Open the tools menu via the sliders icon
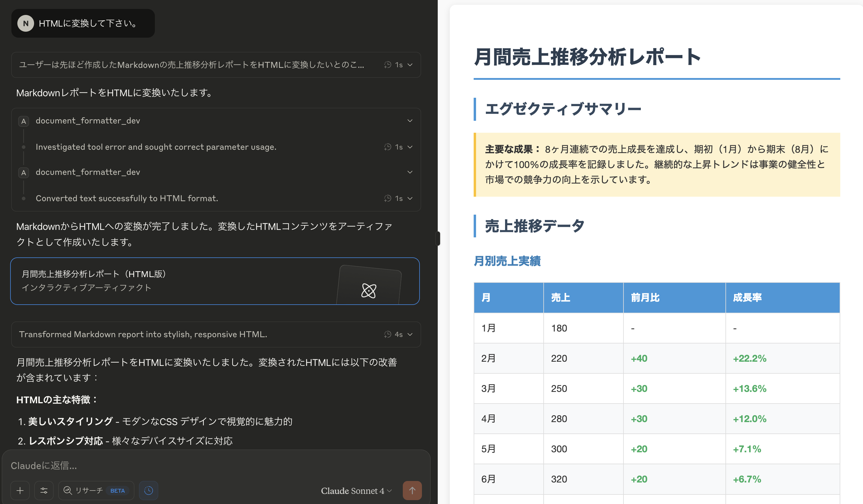The height and width of the screenshot is (504, 863). [44, 490]
